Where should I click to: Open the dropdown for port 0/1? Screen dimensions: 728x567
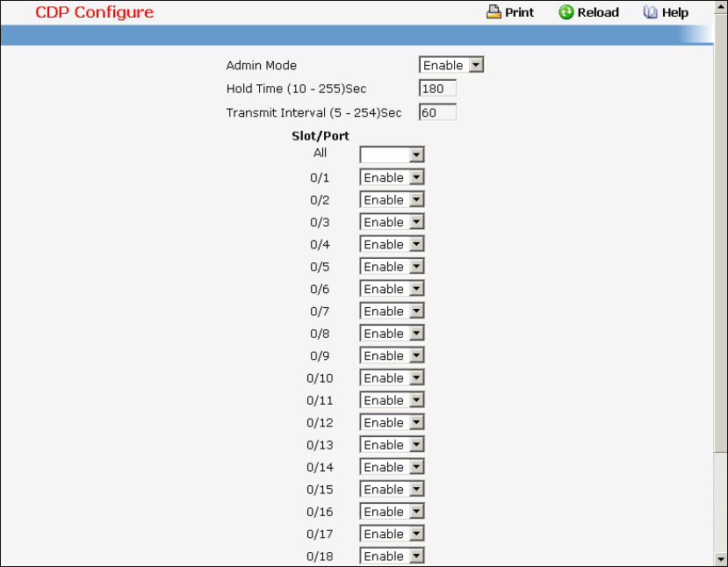point(392,177)
